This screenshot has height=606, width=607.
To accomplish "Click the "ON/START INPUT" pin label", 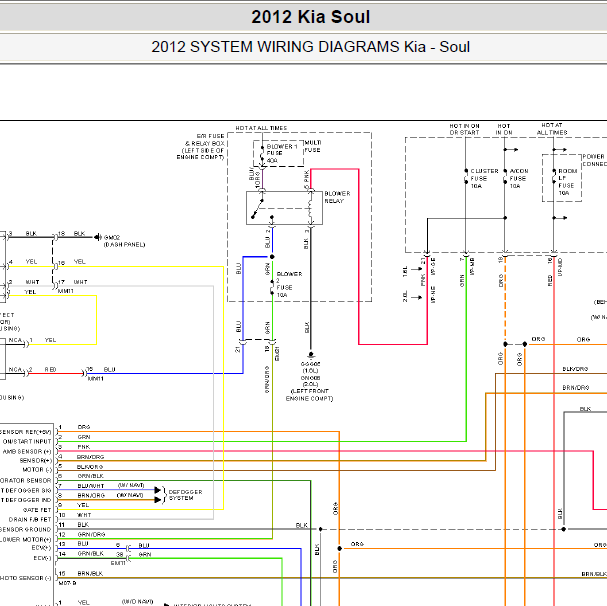I will click(x=27, y=441).
